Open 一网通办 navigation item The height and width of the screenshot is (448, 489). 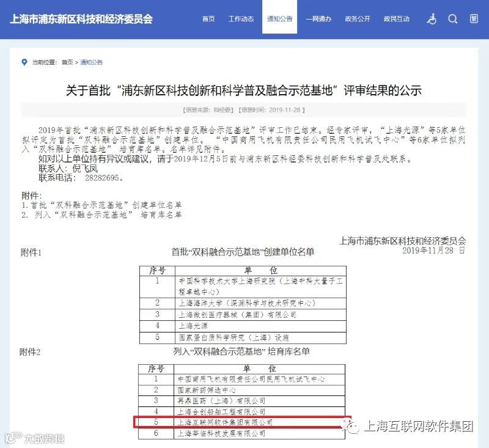coord(318,19)
